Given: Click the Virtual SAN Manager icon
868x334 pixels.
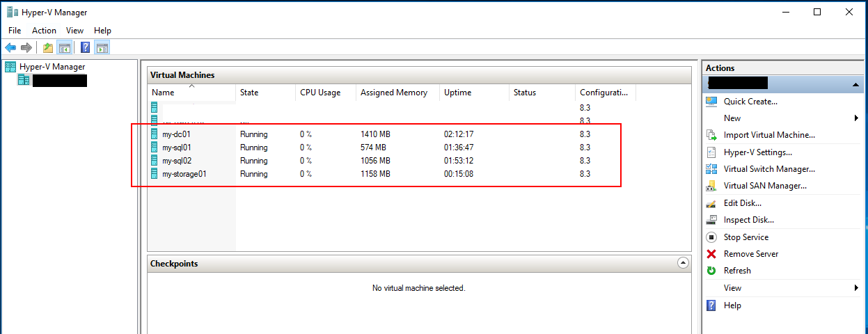Looking at the screenshot, I should [711, 186].
